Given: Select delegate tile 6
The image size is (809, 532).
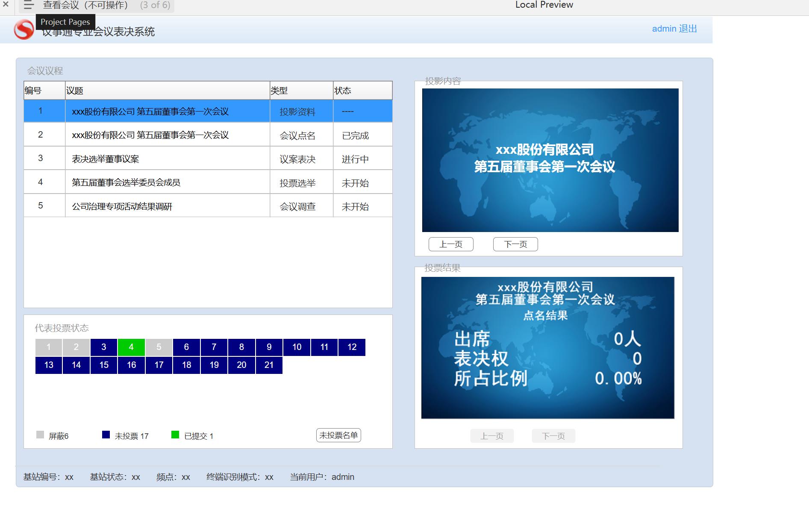Looking at the screenshot, I should [x=186, y=347].
